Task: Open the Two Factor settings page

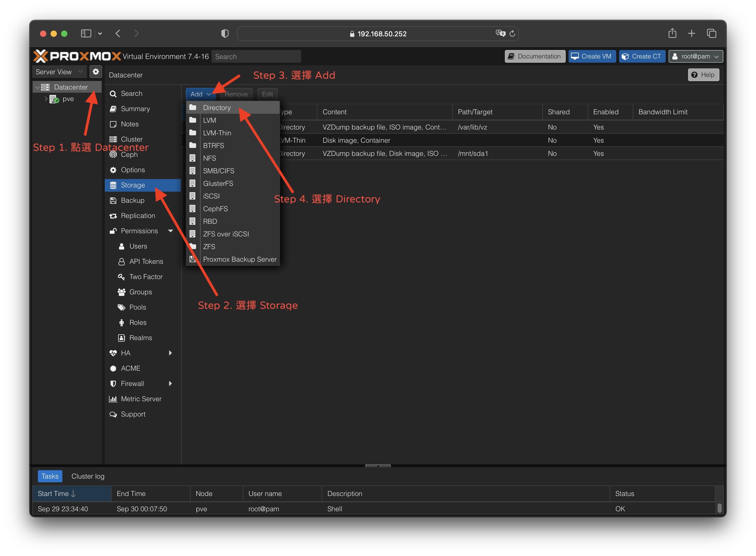Action: tap(146, 277)
